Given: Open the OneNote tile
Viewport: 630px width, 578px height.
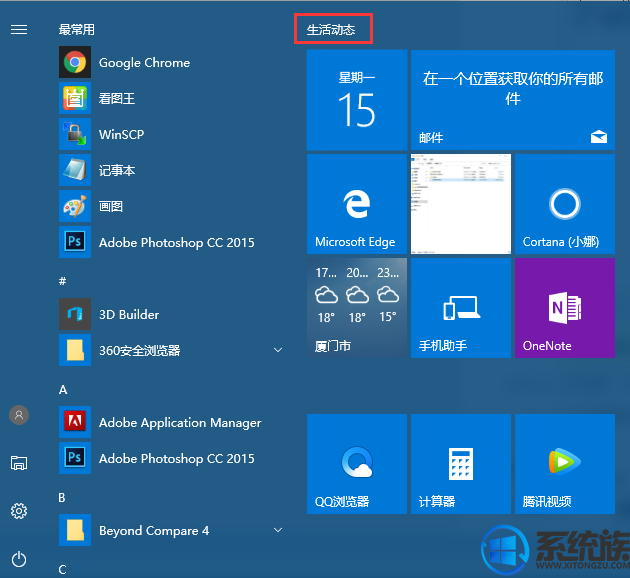Looking at the screenshot, I should [x=565, y=308].
